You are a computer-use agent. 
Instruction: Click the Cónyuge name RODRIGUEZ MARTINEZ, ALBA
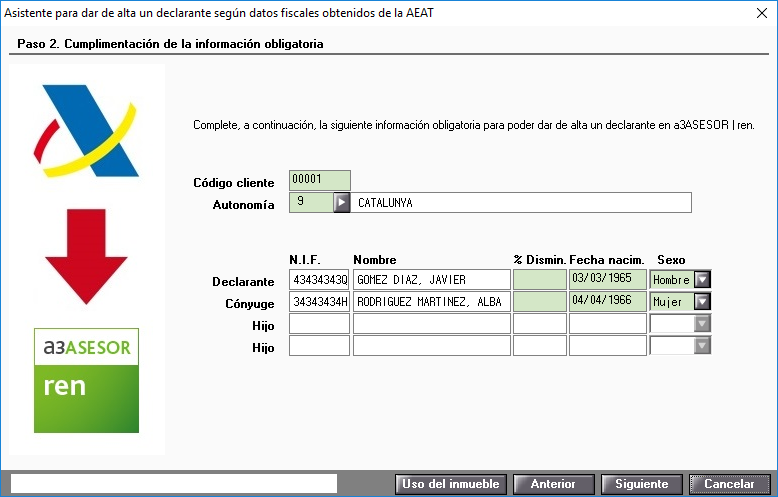[432, 302]
